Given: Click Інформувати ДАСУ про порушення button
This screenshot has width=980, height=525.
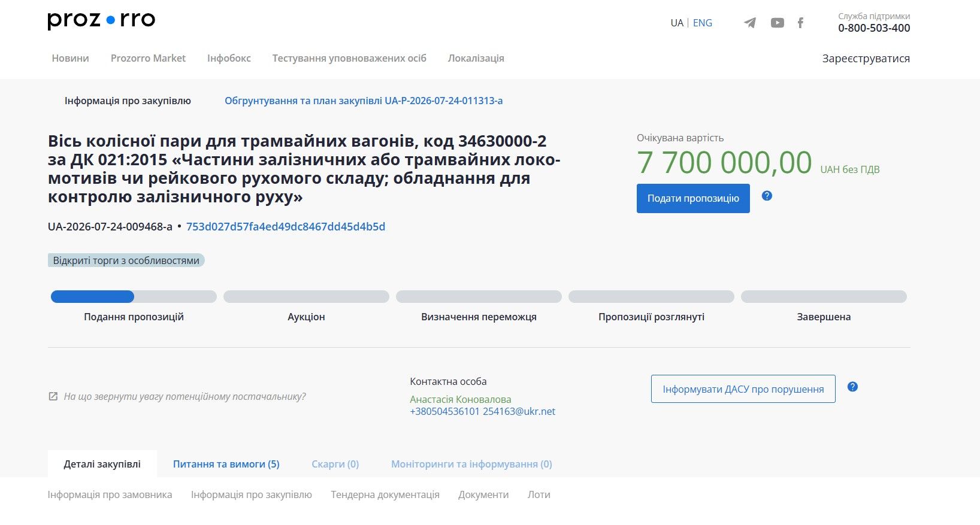Looking at the screenshot, I should [743, 389].
